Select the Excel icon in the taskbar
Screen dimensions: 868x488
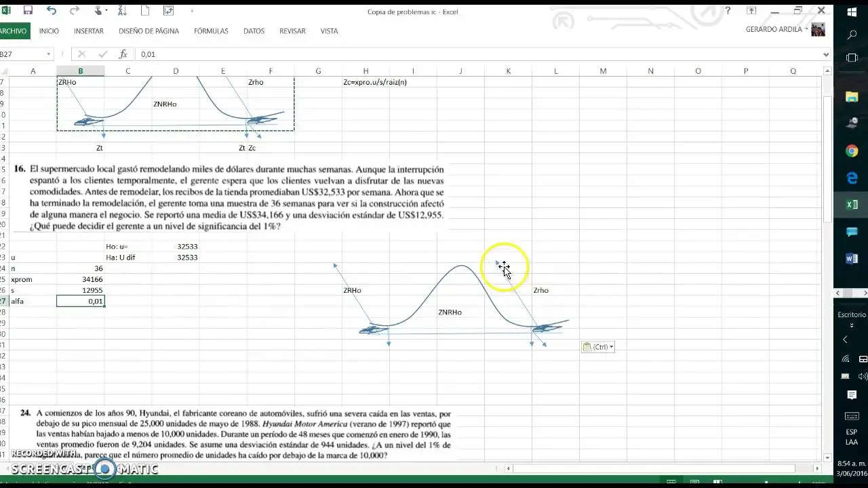click(851, 204)
